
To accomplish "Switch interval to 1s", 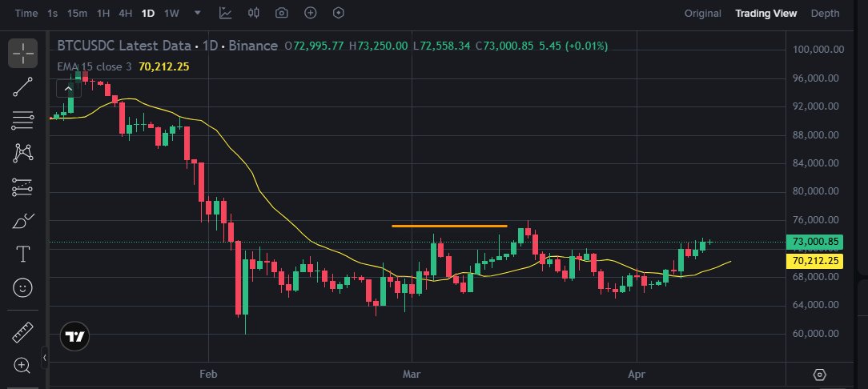I will [x=52, y=14].
